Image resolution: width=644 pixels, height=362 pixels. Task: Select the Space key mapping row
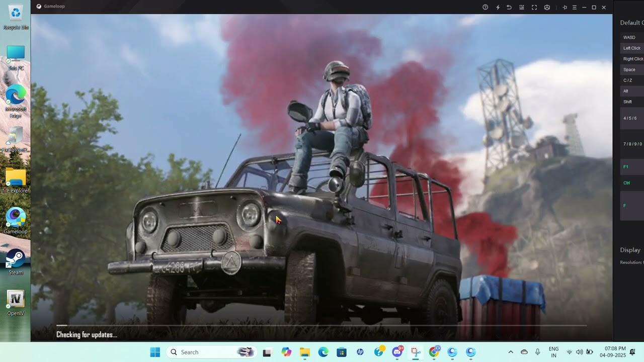tap(632, 69)
